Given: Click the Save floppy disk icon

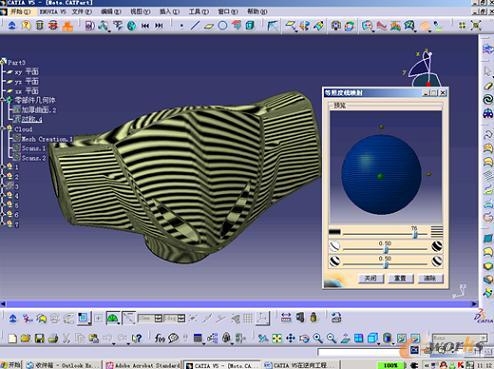Looking at the screenshot, I should 39,338.
